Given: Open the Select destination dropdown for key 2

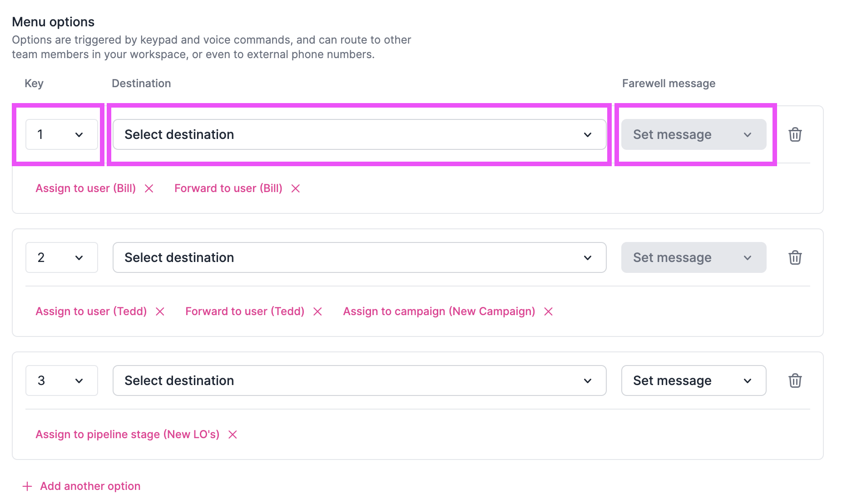Looking at the screenshot, I should tap(359, 257).
